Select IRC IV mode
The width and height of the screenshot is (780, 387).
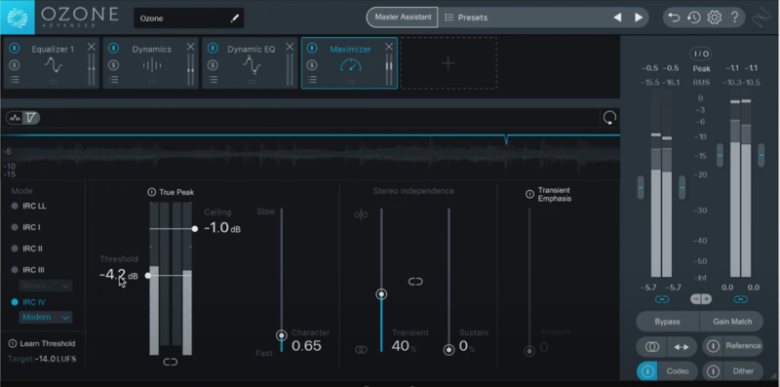[x=28, y=302]
